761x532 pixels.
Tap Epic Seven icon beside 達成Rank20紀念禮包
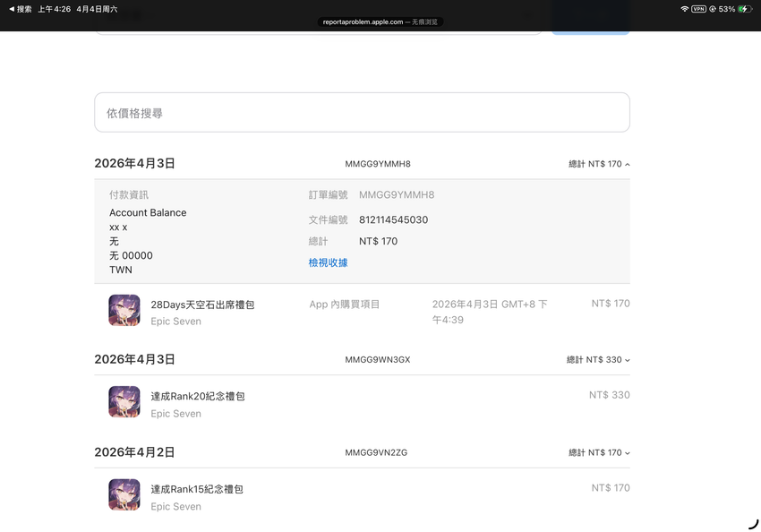(x=124, y=402)
